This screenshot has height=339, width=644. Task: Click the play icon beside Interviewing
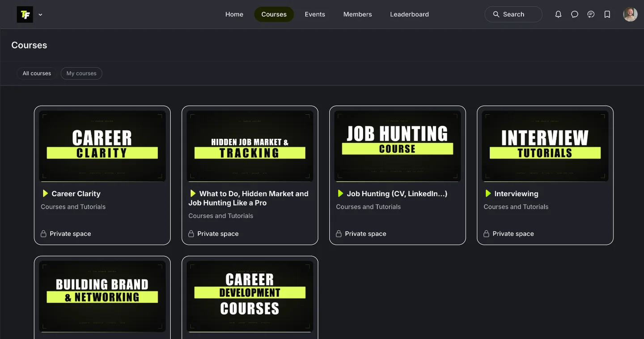click(488, 193)
